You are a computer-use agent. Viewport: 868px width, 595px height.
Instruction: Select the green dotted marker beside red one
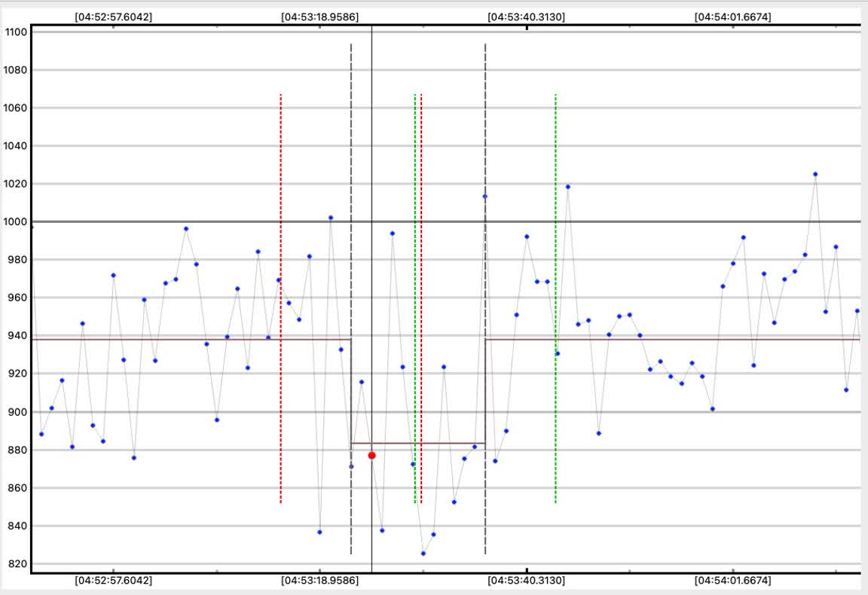tap(414, 299)
